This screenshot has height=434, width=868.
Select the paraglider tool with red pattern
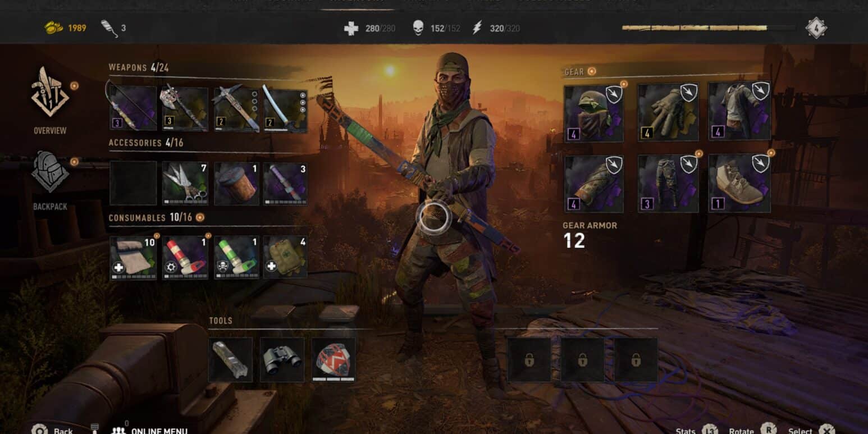tap(334, 360)
